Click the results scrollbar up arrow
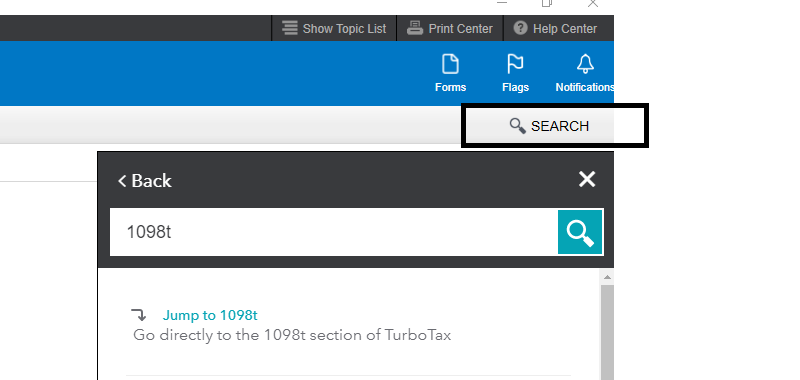The height and width of the screenshot is (380, 800). [607, 277]
